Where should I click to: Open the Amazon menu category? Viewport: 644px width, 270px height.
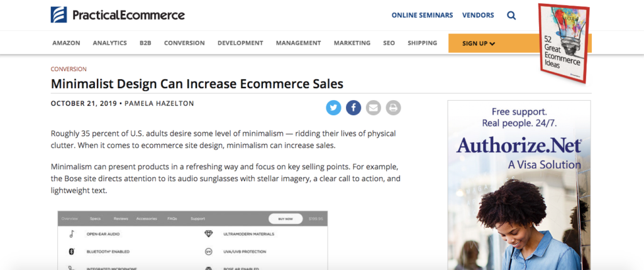pos(66,43)
